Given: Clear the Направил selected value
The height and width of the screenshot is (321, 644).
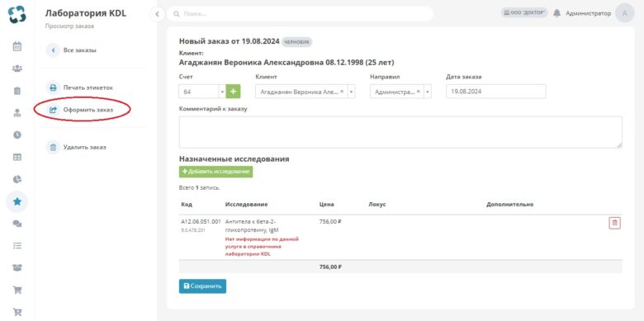Looking at the screenshot, I should pyautogui.click(x=418, y=92).
